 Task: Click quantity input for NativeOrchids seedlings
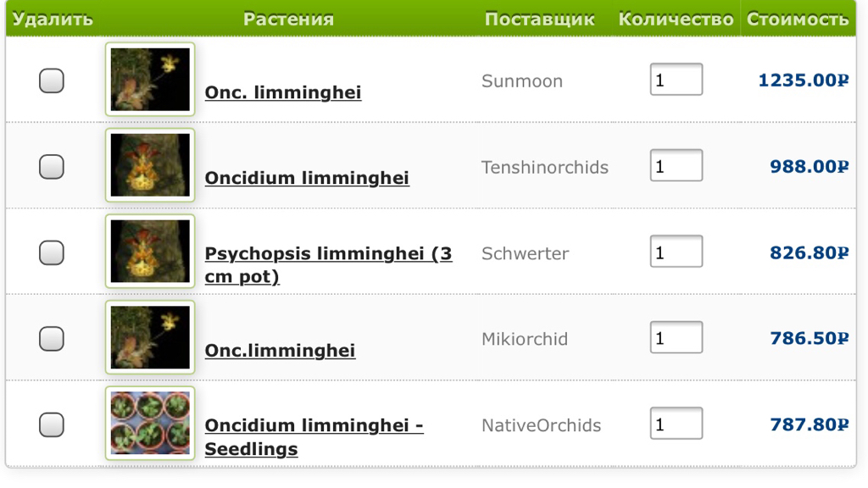pyautogui.click(x=676, y=424)
